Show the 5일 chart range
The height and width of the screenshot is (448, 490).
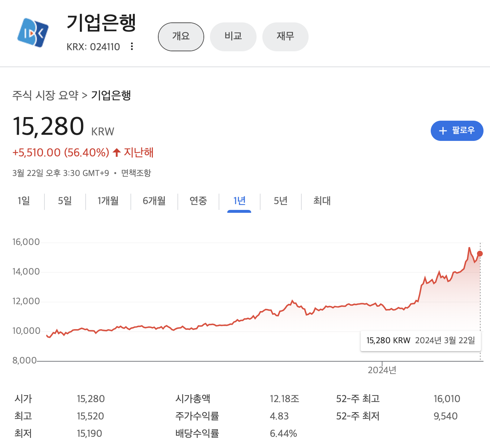click(x=65, y=201)
